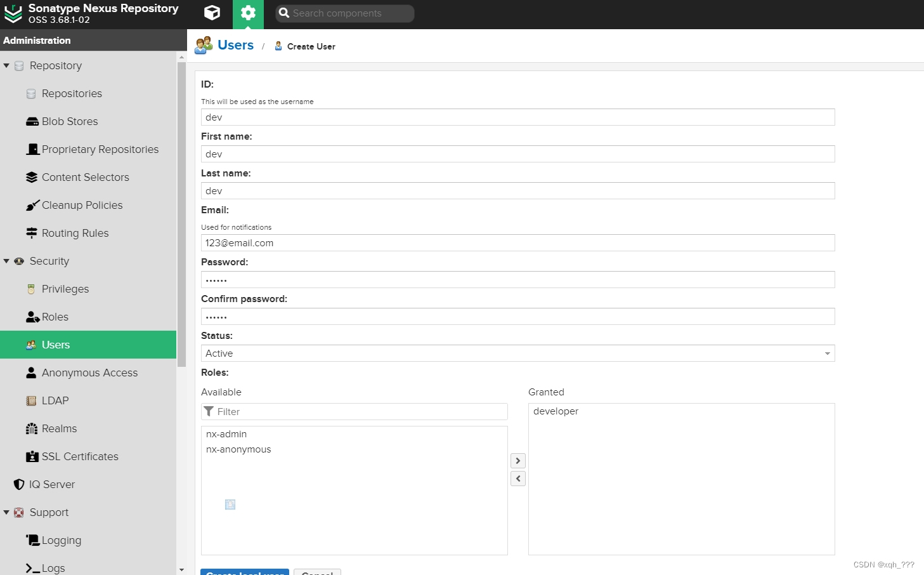
Task: Open Support in the sidebar
Action: click(49, 512)
